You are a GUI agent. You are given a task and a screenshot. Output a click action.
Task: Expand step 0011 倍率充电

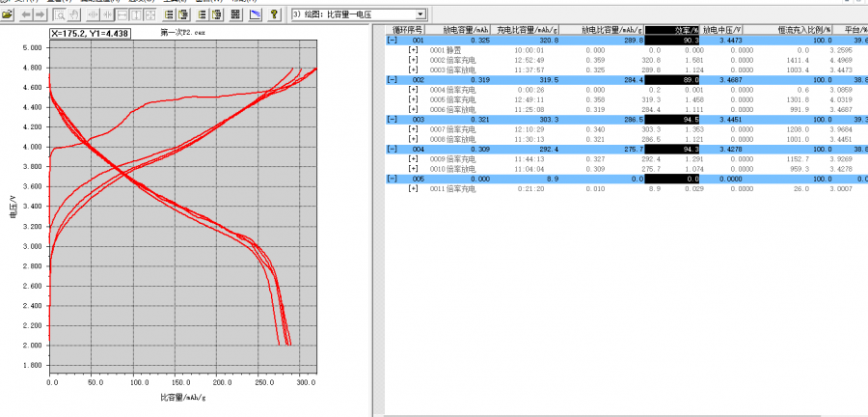(413, 188)
